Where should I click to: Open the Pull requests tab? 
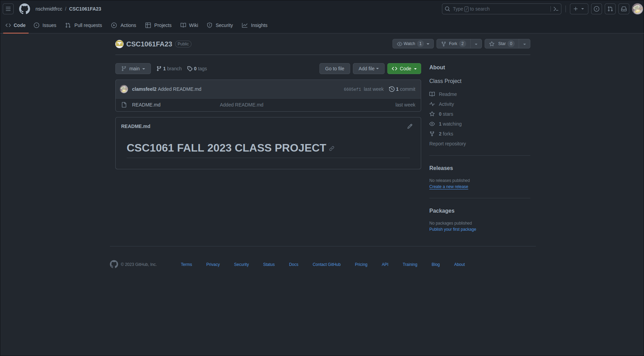click(x=84, y=25)
